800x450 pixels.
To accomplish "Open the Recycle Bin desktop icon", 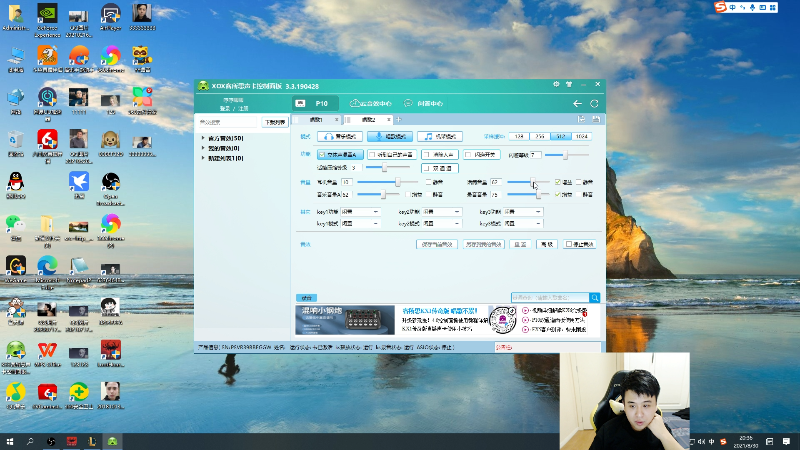I will coord(16,145).
